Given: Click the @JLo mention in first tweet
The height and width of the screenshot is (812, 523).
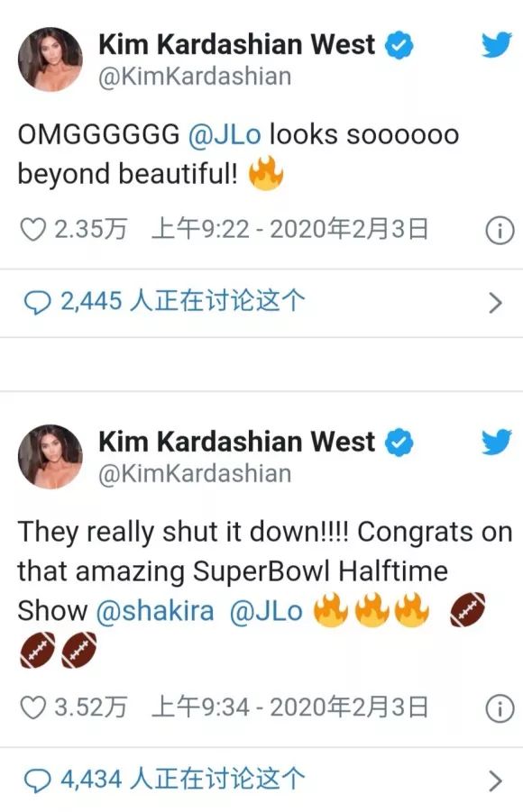Looking at the screenshot, I should [225, 135].
